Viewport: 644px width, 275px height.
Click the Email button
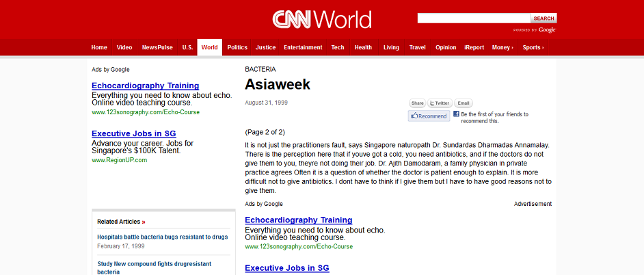(464, 103)
